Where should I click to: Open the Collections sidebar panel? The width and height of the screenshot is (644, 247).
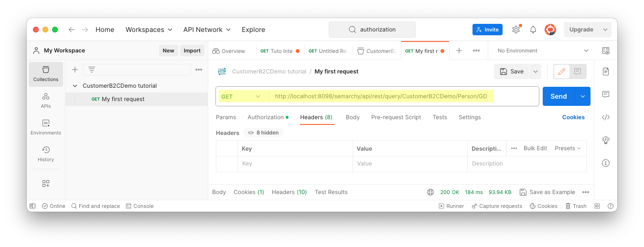(x=46, y=74)
